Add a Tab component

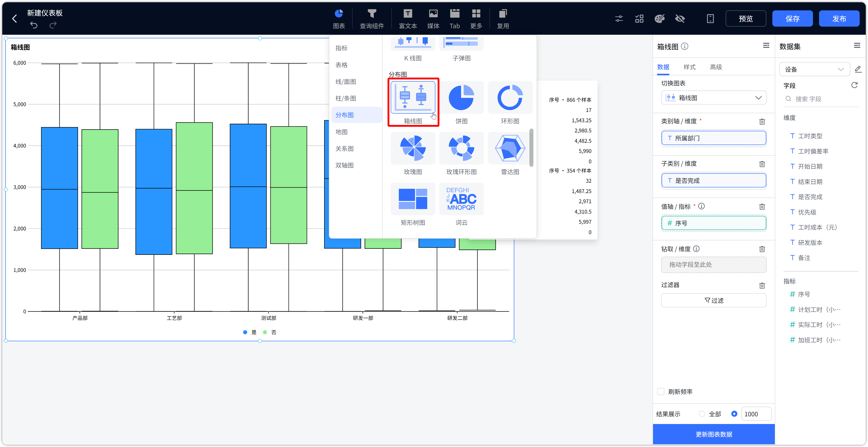(x=455, y=19)
